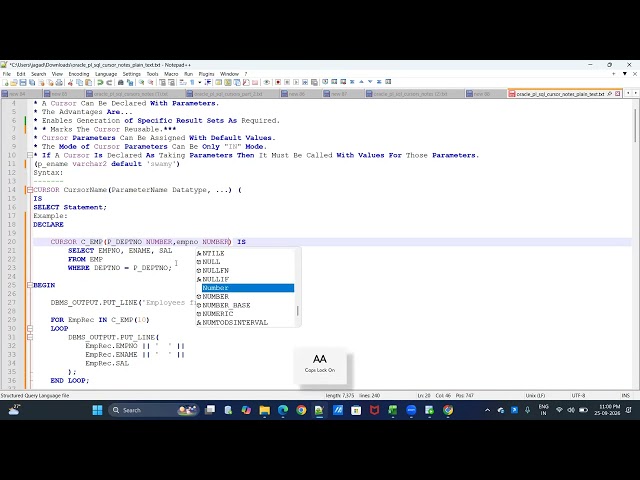Image resolution: width=640 pixels, height=480 pixels.
Task: Open the File menu
Action: (7, 74)
